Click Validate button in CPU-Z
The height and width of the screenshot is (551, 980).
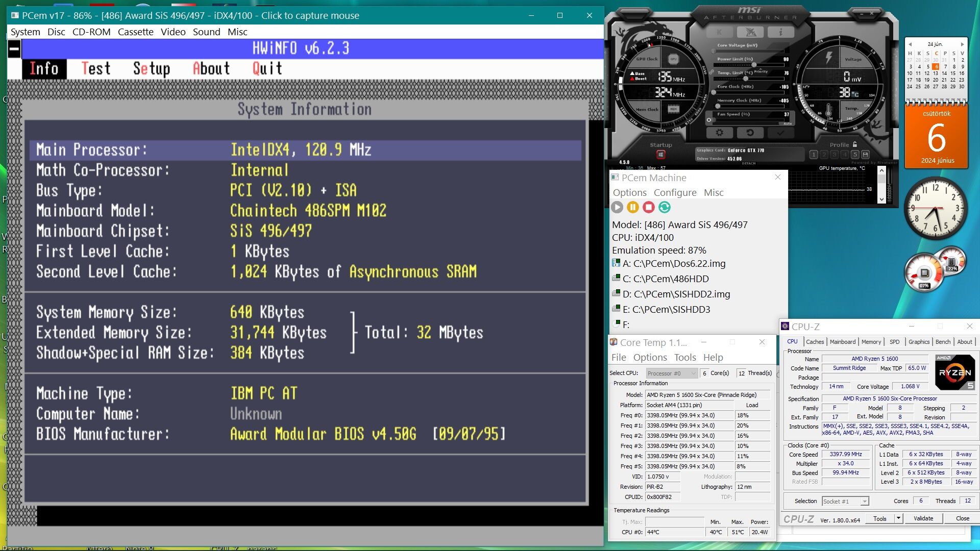pyautogui.click(x=923, y=518)
